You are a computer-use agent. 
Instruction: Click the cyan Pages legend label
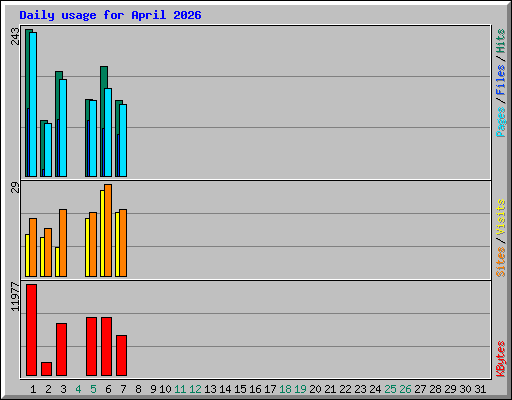click(501, 122)
